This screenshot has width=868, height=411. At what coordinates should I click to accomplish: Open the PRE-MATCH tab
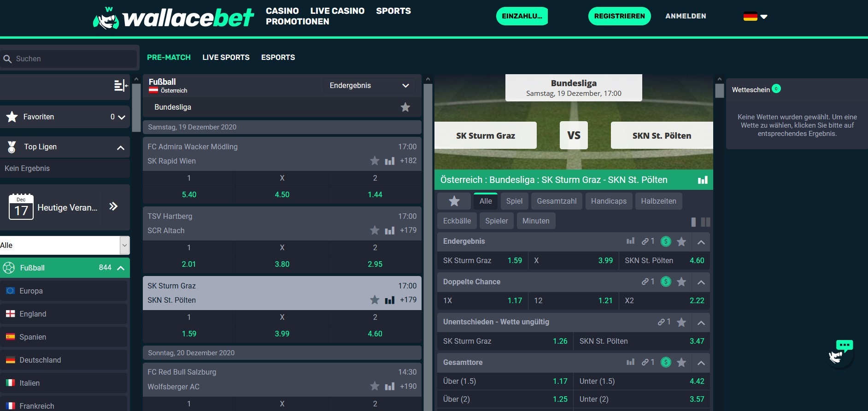coord(169,58)
